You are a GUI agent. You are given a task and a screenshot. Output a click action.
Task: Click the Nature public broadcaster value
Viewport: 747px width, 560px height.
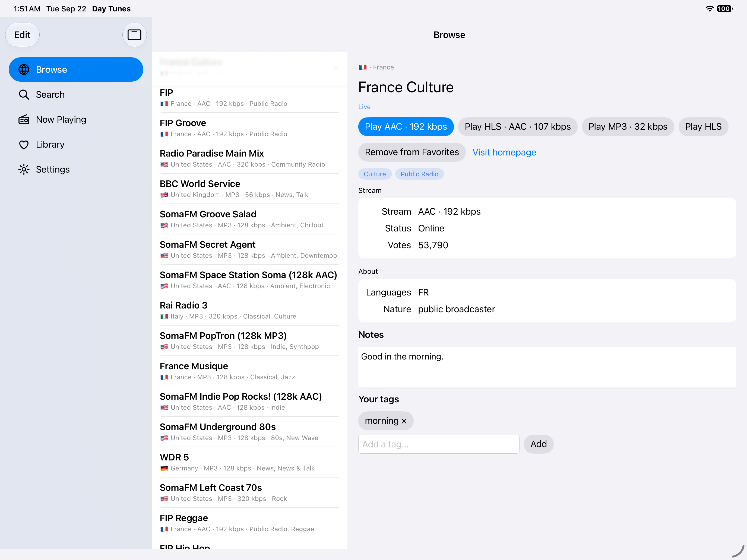tap(456, 309)
